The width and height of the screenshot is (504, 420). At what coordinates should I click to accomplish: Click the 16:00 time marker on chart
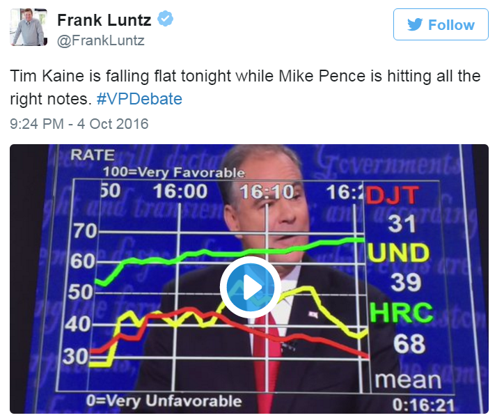[x=180, y=192]
